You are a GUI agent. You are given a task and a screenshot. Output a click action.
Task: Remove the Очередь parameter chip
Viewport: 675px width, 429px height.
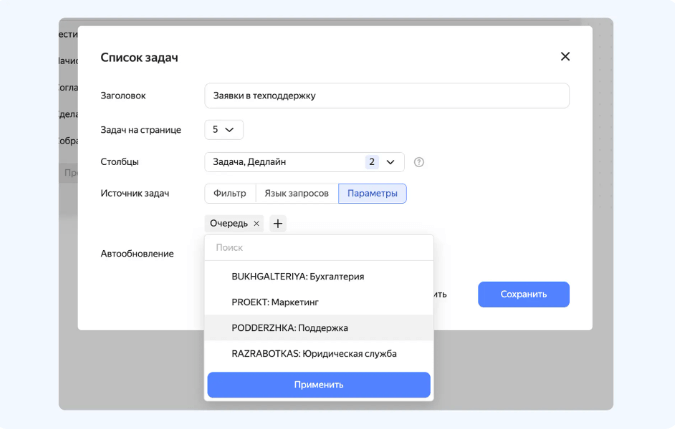[x=256, y=224]
